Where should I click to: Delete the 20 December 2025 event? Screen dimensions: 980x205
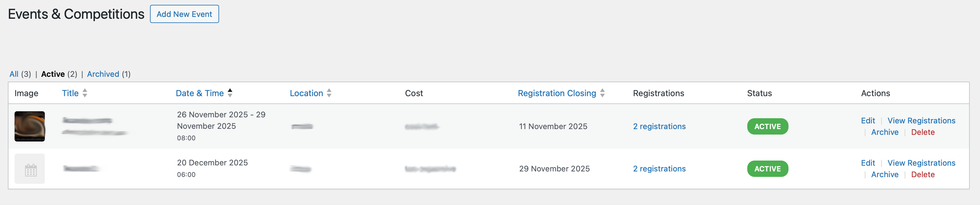[x=922, y=175]
